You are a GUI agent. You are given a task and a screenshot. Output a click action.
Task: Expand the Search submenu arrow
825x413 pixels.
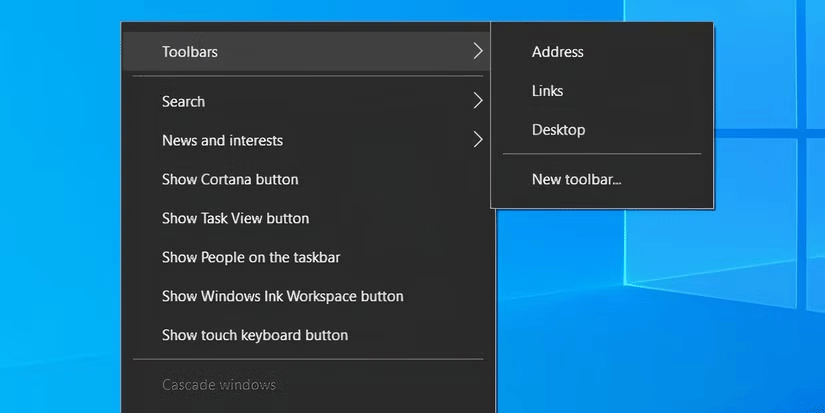[x=478, y=101]
